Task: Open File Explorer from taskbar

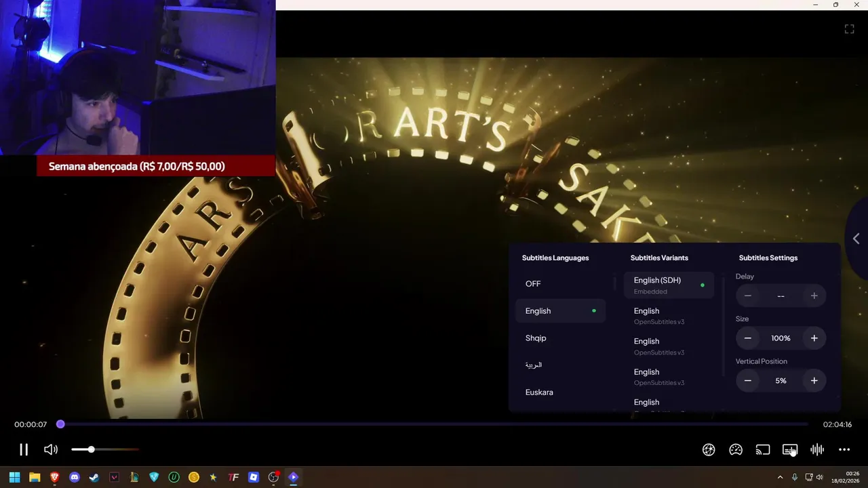Action: [x=35, y=477]
